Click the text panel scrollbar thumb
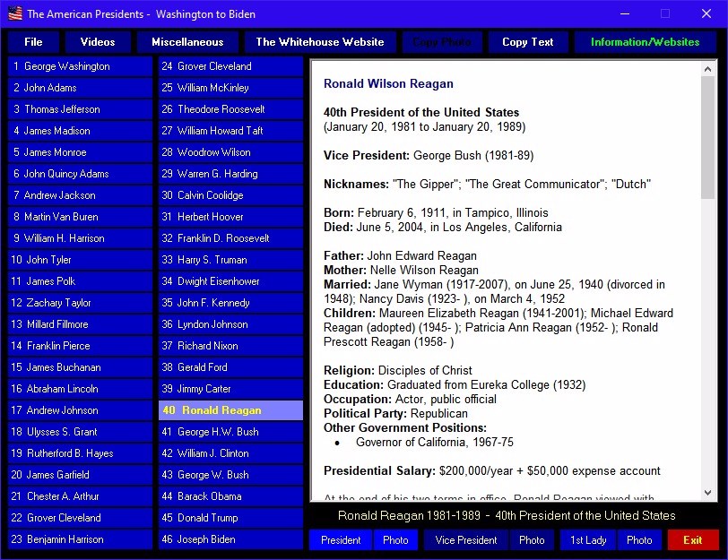This screenshot has height=560, width=728. point(707,138)
